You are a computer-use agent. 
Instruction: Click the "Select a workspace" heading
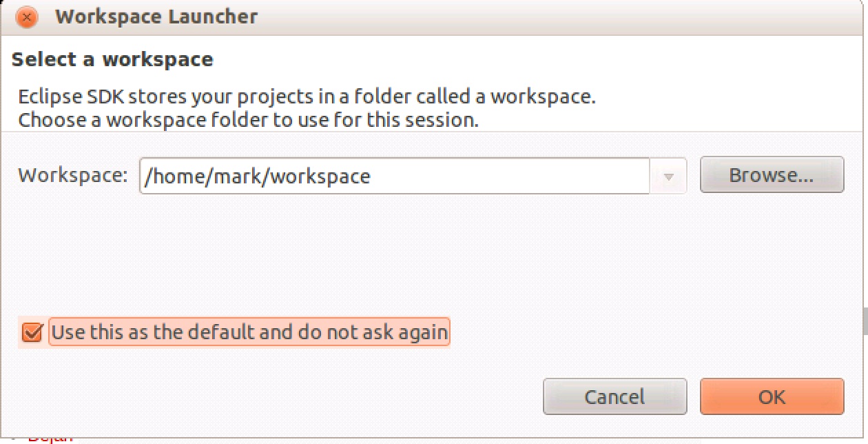(x=112, y=59)
